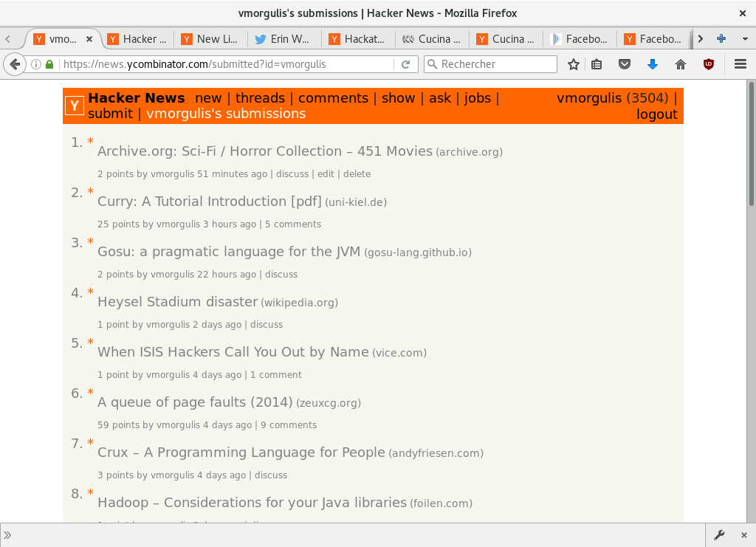The height and width of the screenshot is (547, 756).
Task: Open the list all tabs dropdown arrow
Action: click(745, 38)
